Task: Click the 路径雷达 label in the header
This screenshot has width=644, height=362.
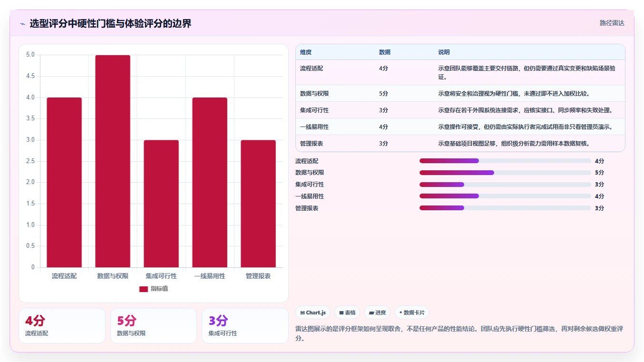Action: coord(612,23)
